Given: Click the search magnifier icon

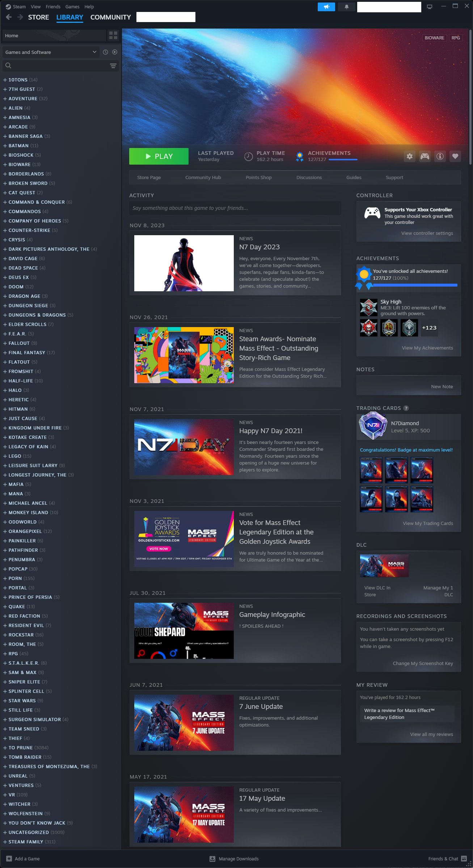Looking at the screenshot, I should pos(8,66).
